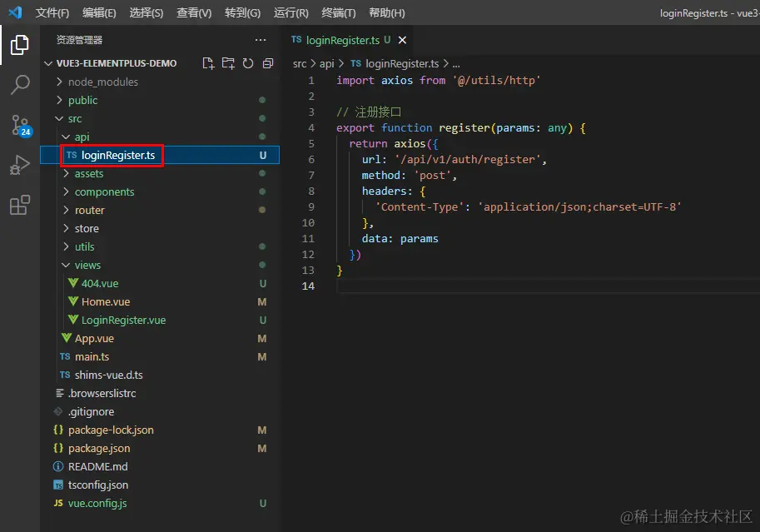Image resolution: width=760 pixels, height=532 pixels.
Task: Click the 'Content-Type' header key
Action: pyautogui.click(x=420, y=207)
